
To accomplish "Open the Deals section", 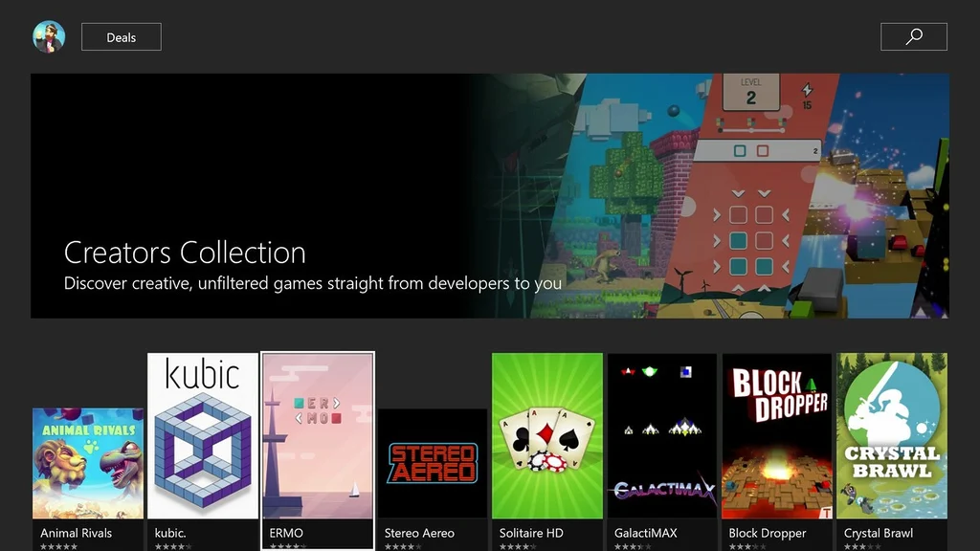I will [122, 37].
